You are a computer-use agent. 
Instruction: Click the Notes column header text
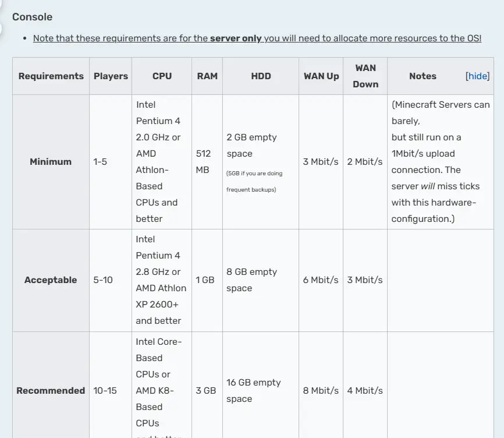(423, 76)
